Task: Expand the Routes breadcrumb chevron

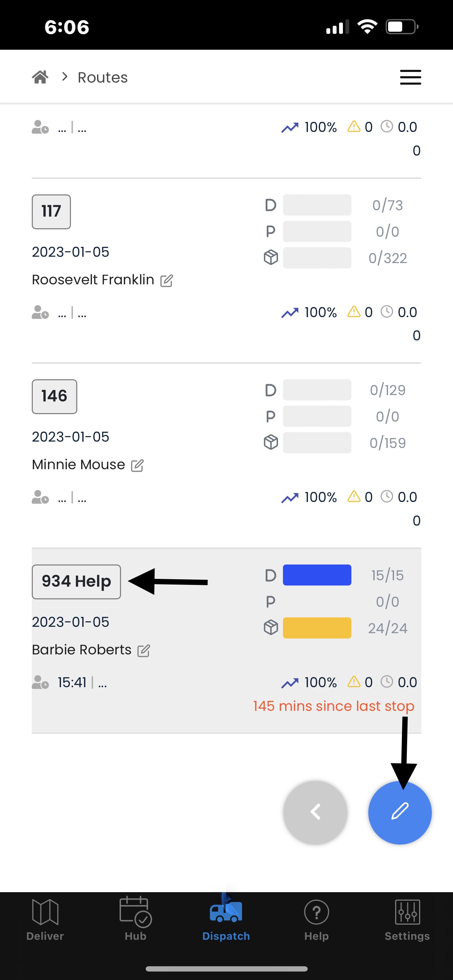Action: 64,76
